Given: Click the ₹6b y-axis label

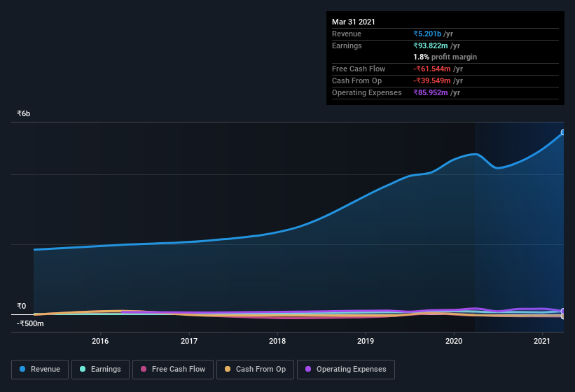Looking at the screenshot, I should coord(24,113).
